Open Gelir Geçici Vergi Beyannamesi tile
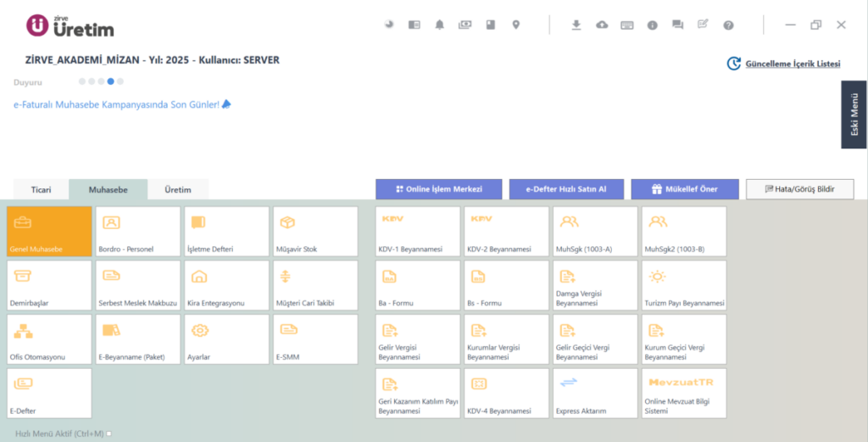Screen dimensions: 868x442 point(595,339)
